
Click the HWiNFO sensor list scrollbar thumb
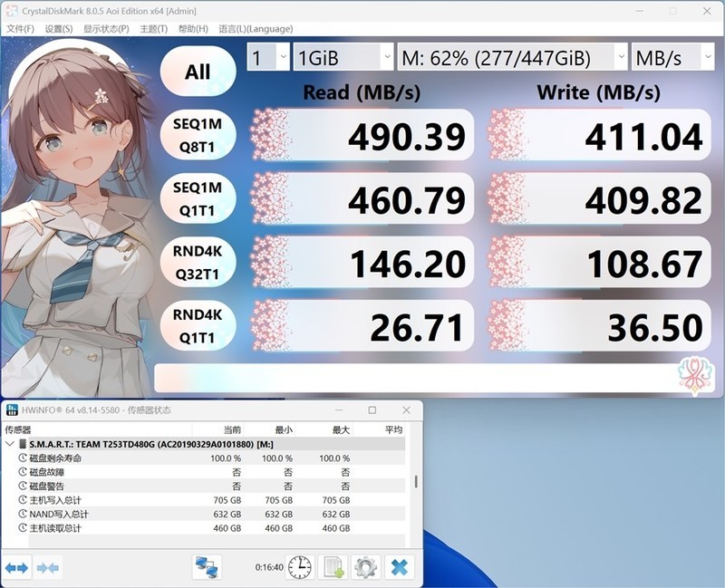coord(416,481)
